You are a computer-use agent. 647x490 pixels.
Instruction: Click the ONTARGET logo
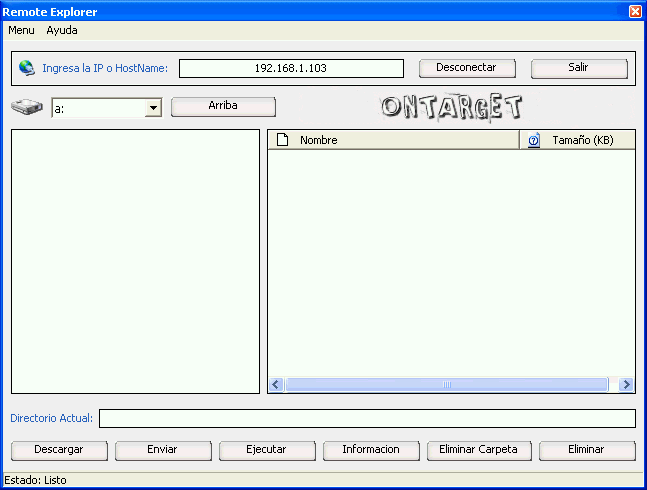[452, 107]
